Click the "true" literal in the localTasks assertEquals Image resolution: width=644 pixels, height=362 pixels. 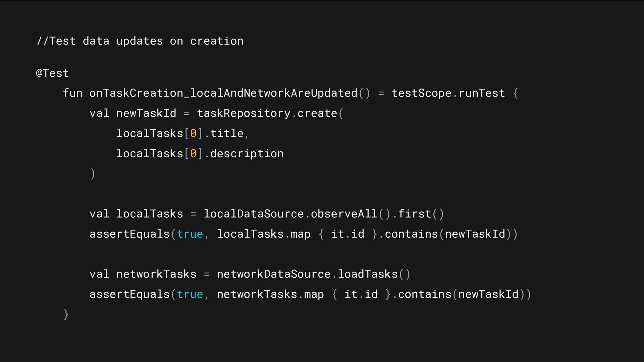pyautogui.click(x=190, y=234)
